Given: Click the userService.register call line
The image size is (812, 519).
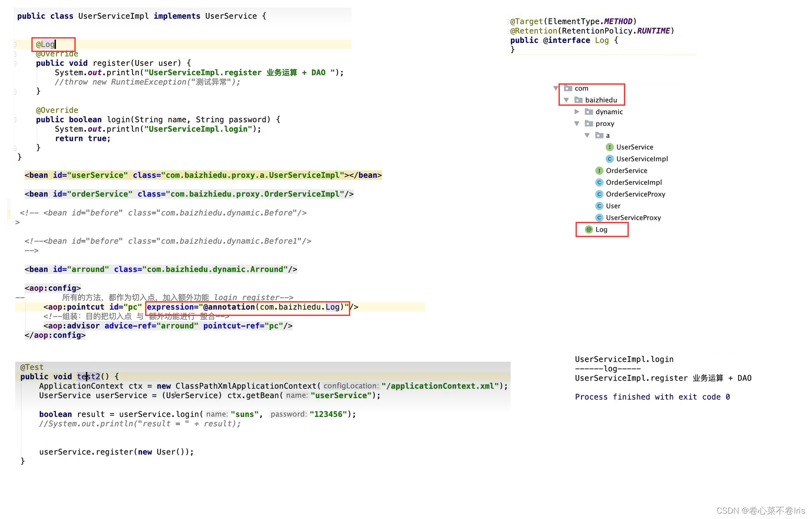Looking at the screenshot, I should tap(116, 452).
